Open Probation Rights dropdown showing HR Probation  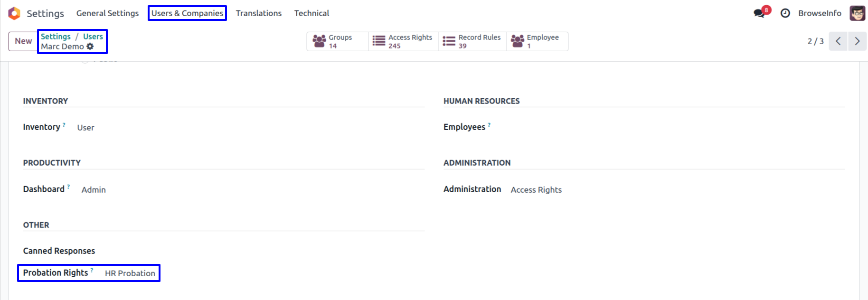click(x=130, y=273)
